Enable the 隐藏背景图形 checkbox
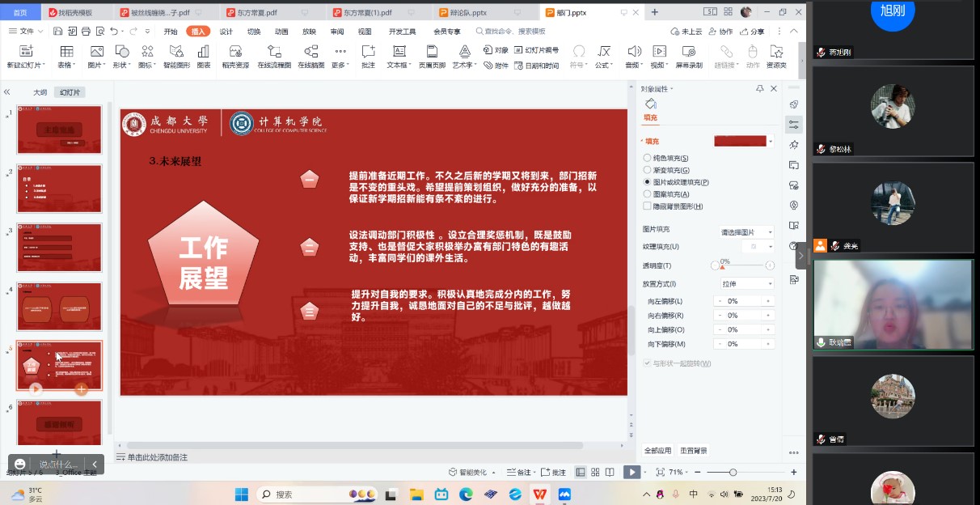Image resolution: width=980 pixels, height=505 pixels. pos(647,206)
